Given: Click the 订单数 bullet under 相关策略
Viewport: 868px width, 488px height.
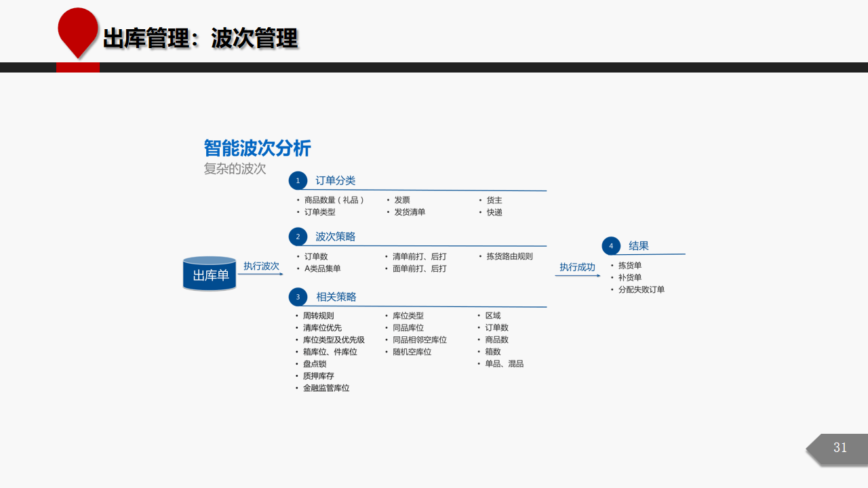Looking at the screenshot, I should (x=497, y=328).
